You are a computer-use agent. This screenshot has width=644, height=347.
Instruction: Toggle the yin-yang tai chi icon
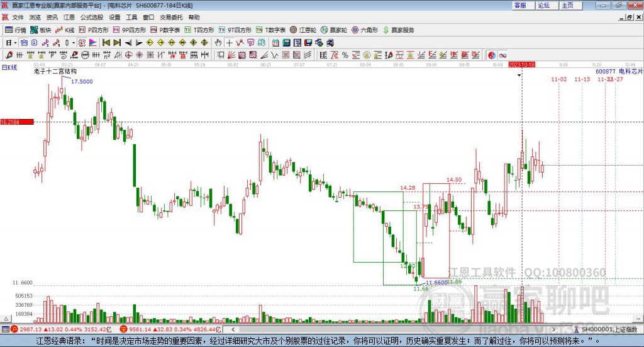click(x=492, y=55)
